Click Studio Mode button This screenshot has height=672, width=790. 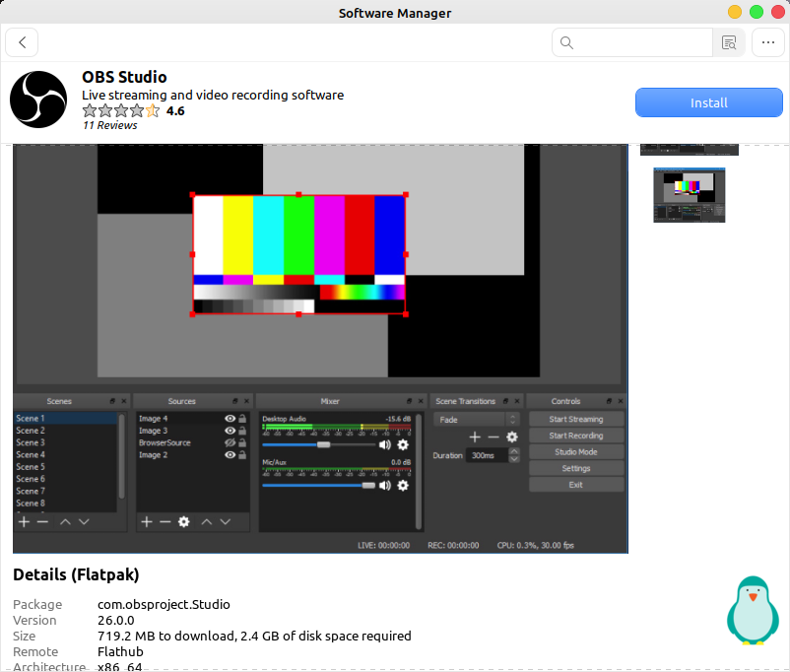tap(576, 452)
